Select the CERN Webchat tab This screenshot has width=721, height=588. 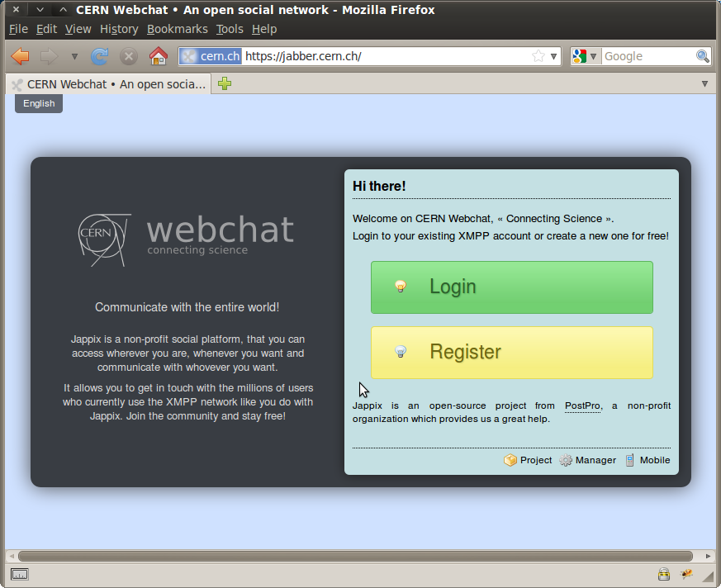(108, 84)
